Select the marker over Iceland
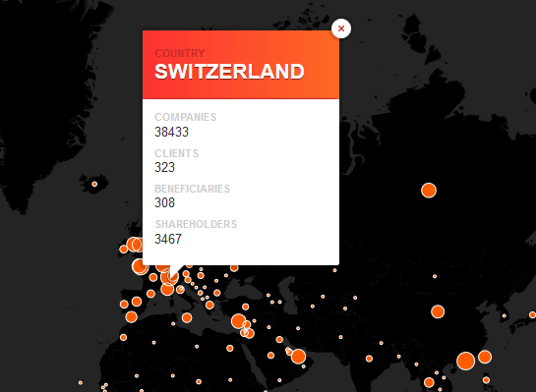The width and height of the screenshot is (536, 392). 94,184
